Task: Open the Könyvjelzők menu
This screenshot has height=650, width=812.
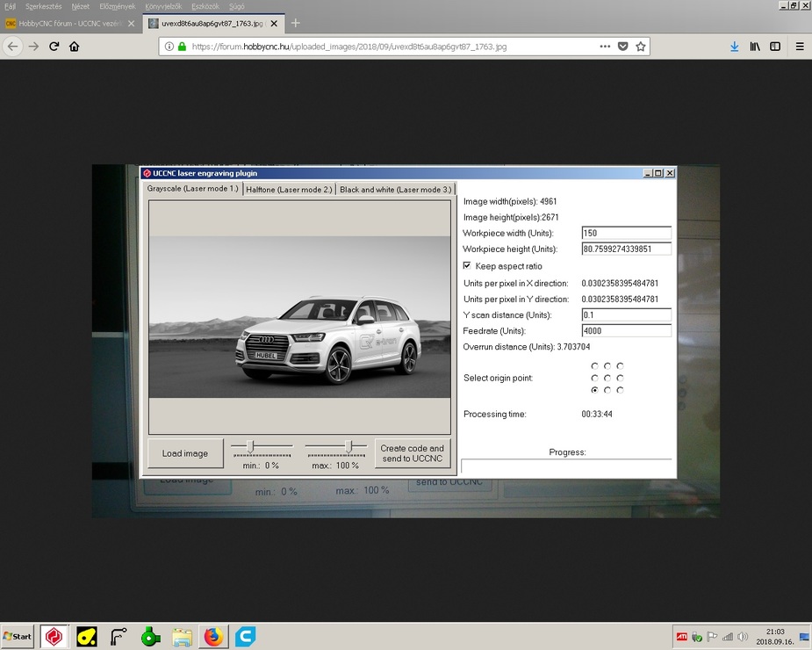Action: point(162,6)
